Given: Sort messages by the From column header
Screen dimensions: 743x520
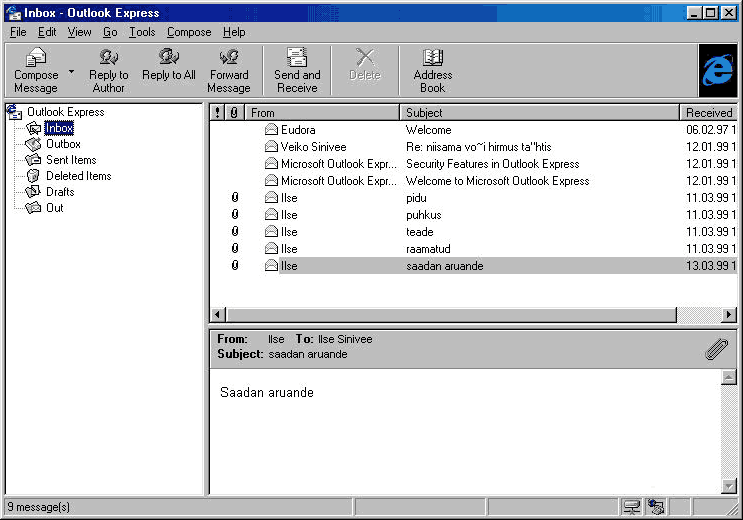Looking at the screenshot, I should click(322, 113).
